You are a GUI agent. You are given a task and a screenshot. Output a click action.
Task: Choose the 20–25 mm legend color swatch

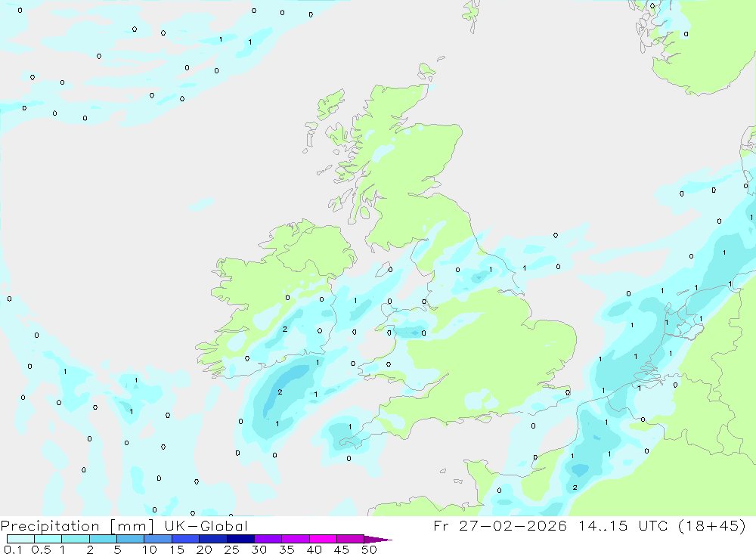(x=213, y=539)
